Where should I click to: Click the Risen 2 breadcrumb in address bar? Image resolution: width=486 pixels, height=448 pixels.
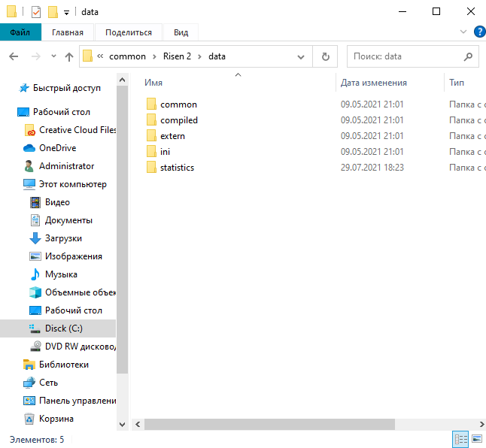177,56
